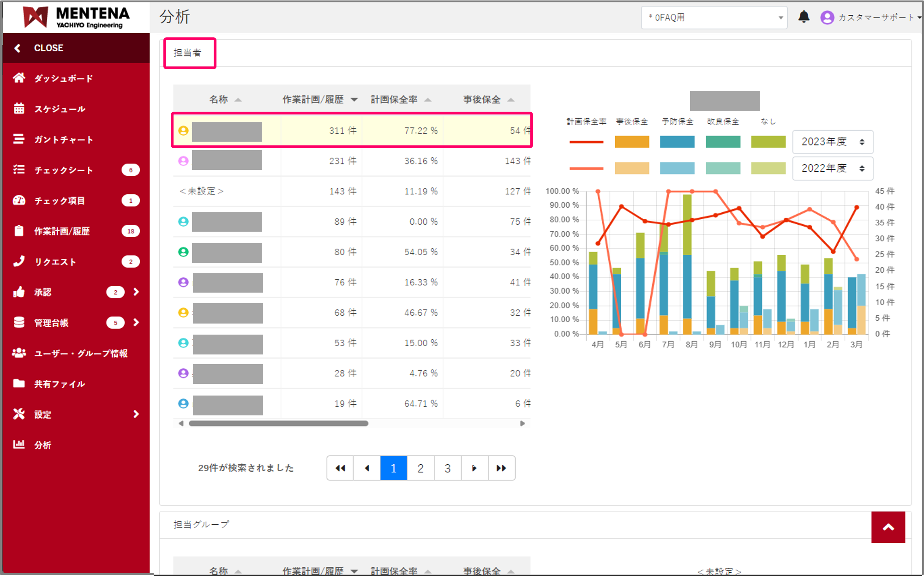Click the 分析 chart icon in sidebar
Image resolution: width=924 pixels, height=576 pixels.
tap(19, 444)
